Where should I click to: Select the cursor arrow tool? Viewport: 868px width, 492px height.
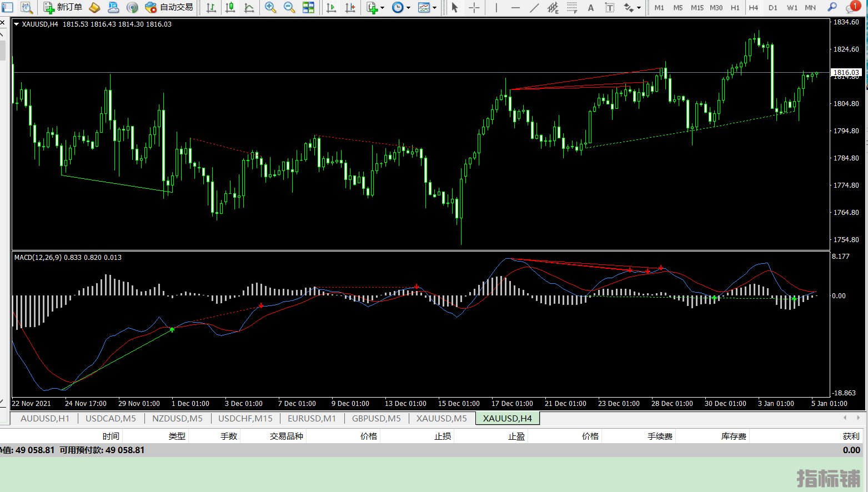pos(455,7)
